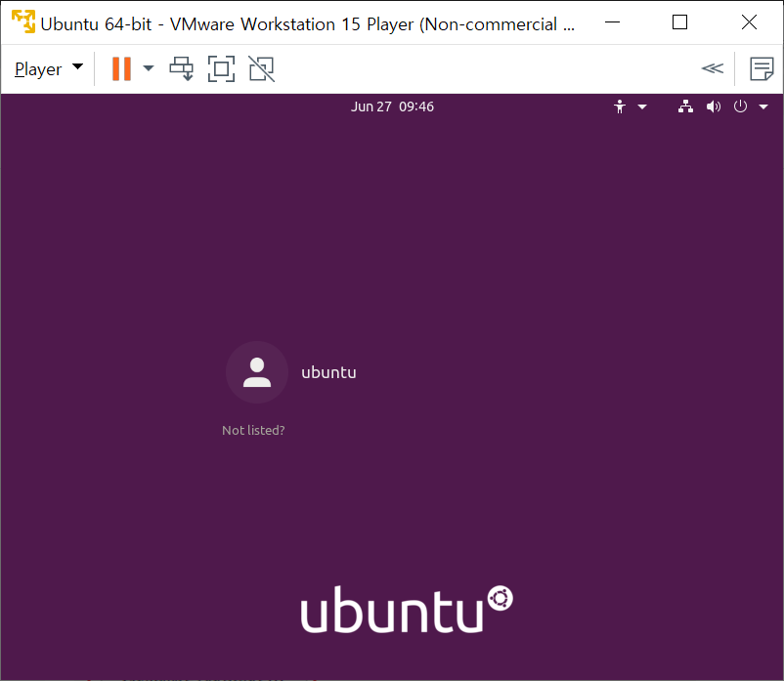Maximize the VMware Player window
784x681 pixels.
(679, 22)
